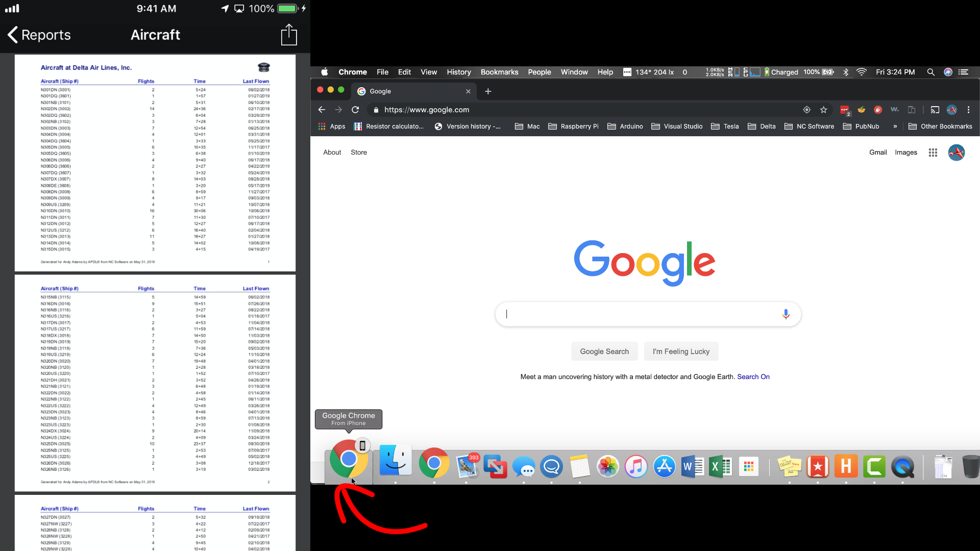
Task: Expand the PubNub bookmarks folder
Action: (861, 127)
